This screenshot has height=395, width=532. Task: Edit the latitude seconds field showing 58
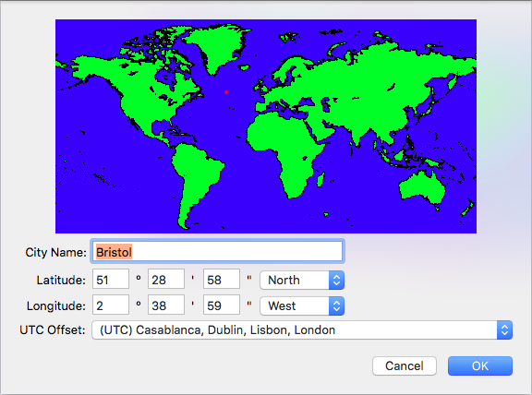(x=222, y=279)
